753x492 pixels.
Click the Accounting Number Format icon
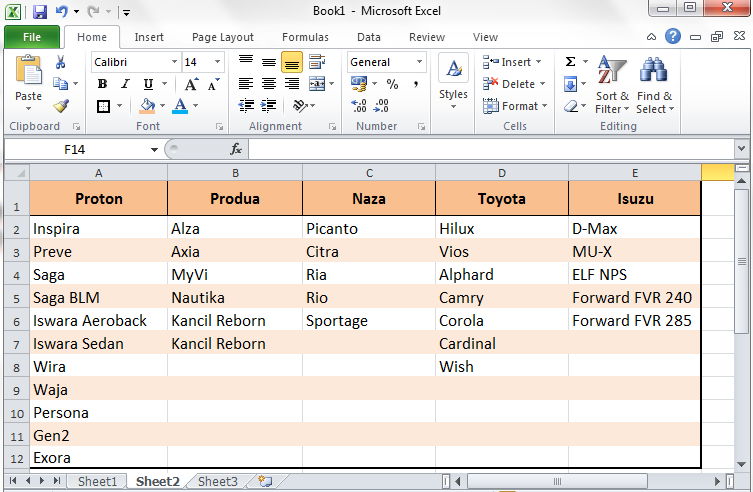coord(358,84)
